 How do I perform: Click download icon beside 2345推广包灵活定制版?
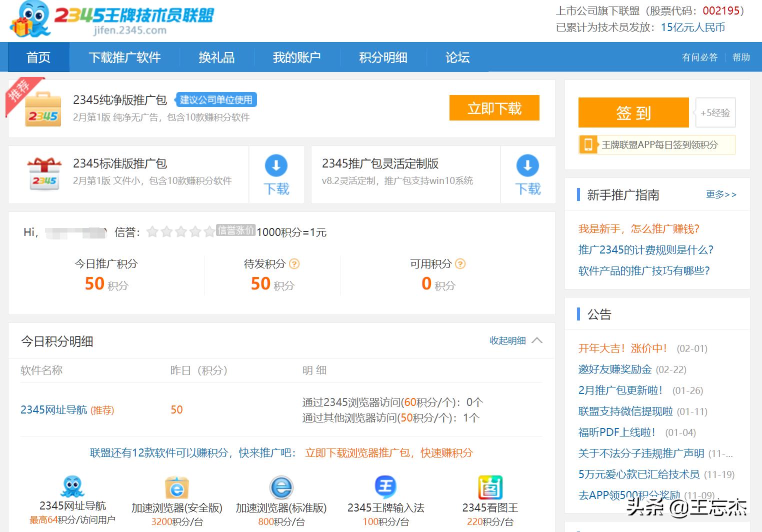point(527,166)
